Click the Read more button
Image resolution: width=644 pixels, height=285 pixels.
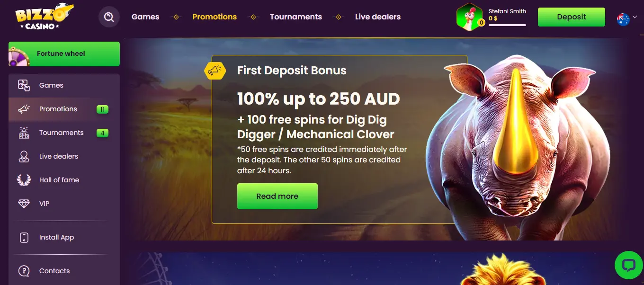[x=277, y=196]
